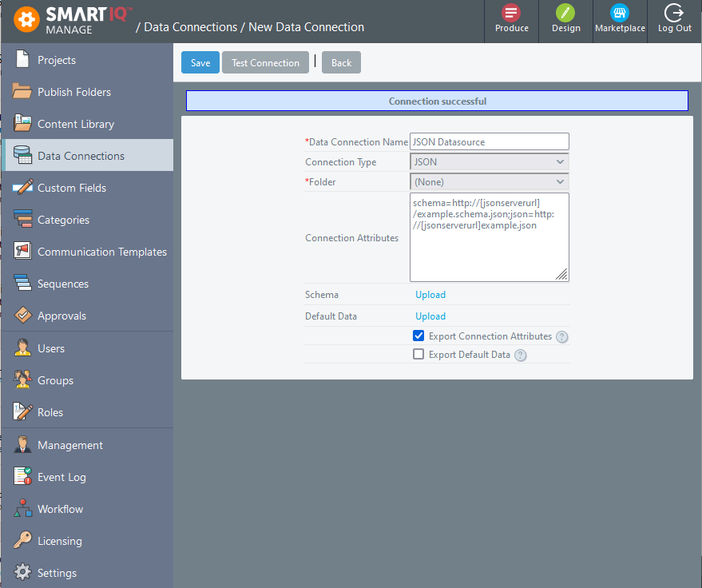Click the Roles pencil-and-page icon
Screen dimensions: 702x588
click(22, 411)
